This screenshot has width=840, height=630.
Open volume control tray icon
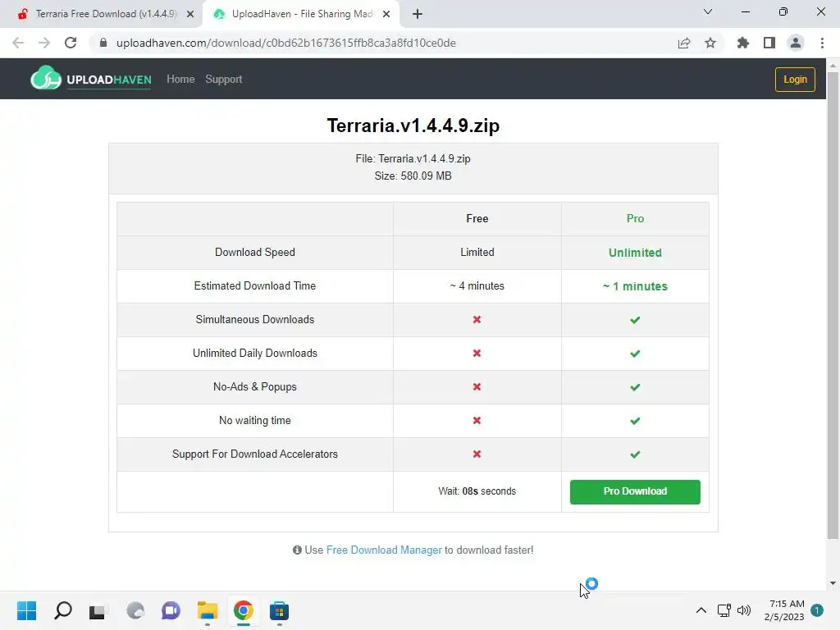(x=743, y=610)
